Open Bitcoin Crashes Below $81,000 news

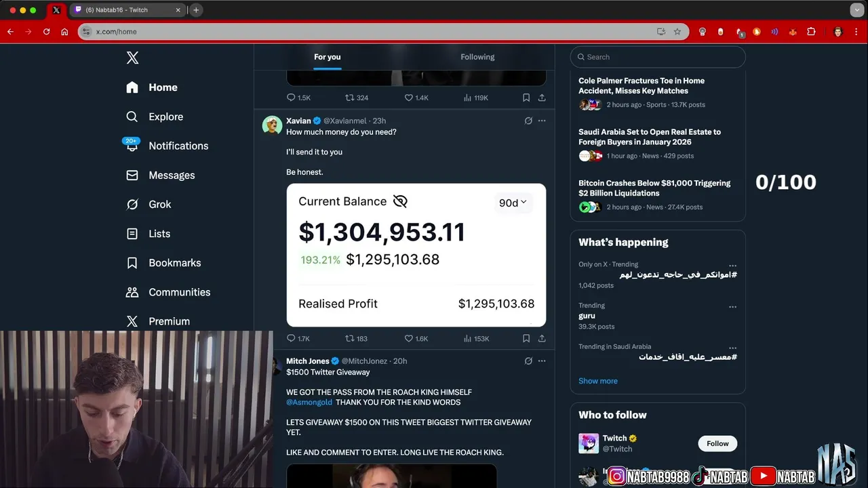tap(658, 195)
